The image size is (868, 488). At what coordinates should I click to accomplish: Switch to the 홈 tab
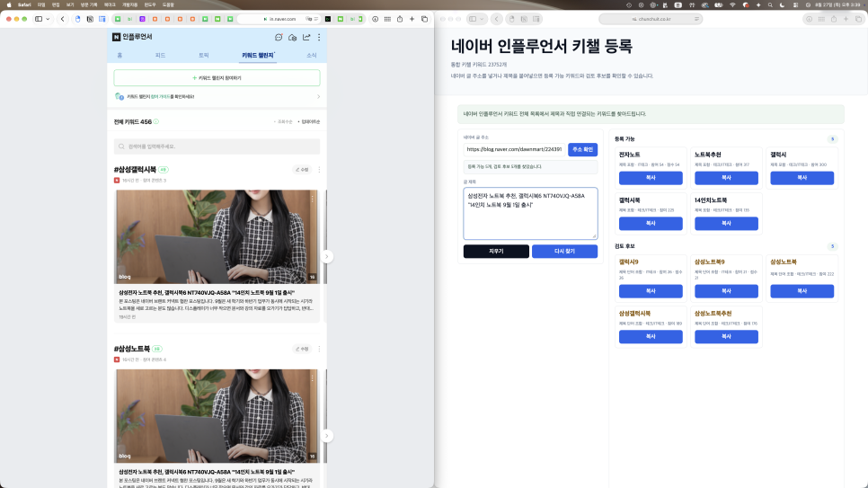(x=120, y=56)
